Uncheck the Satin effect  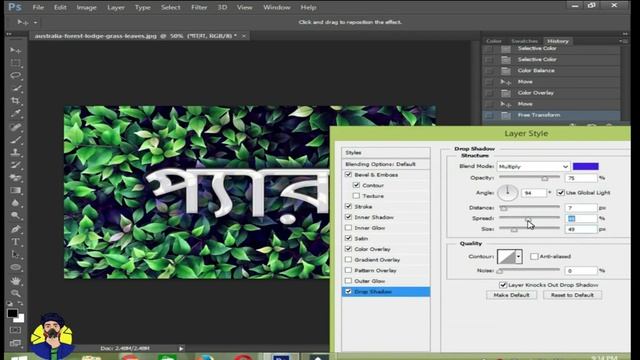click(x=348, y=238)
